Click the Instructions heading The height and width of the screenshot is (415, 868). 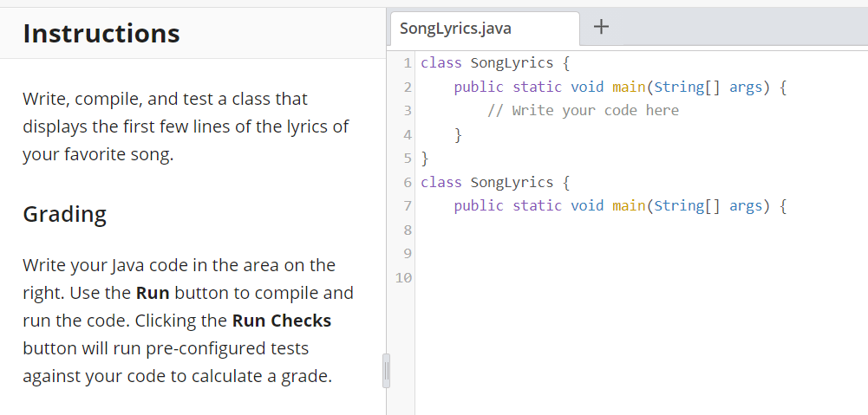[101, 33]
